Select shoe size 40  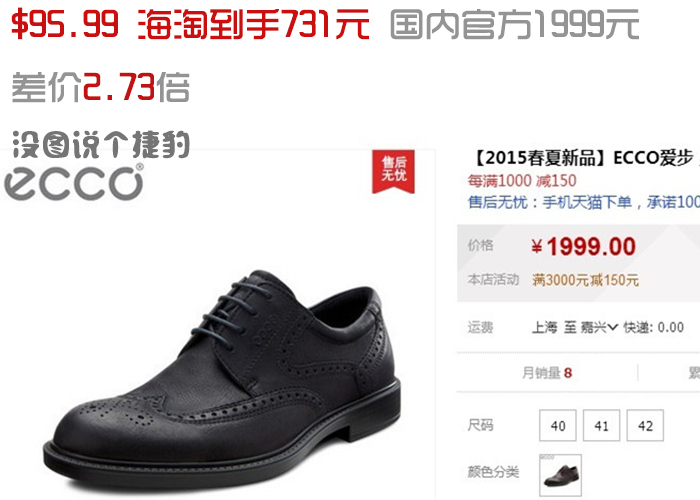pyautogui.click(x=558, y=425)
